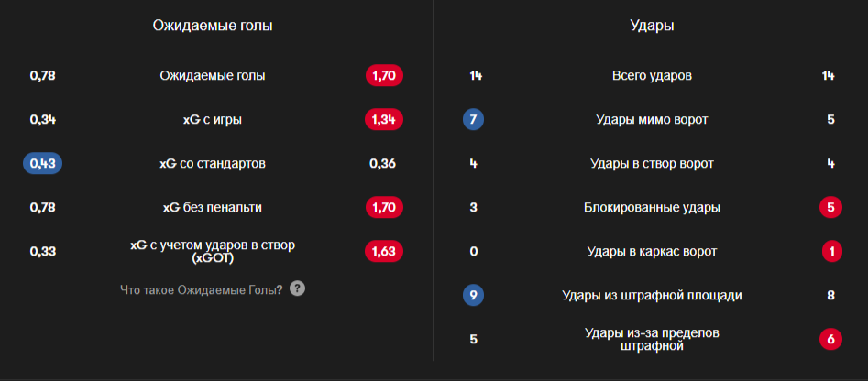This screenshot has width=868, height=381.
Task: Select the xG со стандартов row label
Action: coord(213,164)
